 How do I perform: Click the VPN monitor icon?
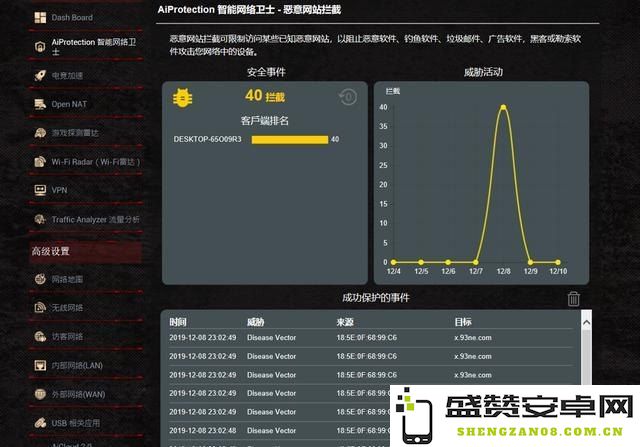pos(40,190)
